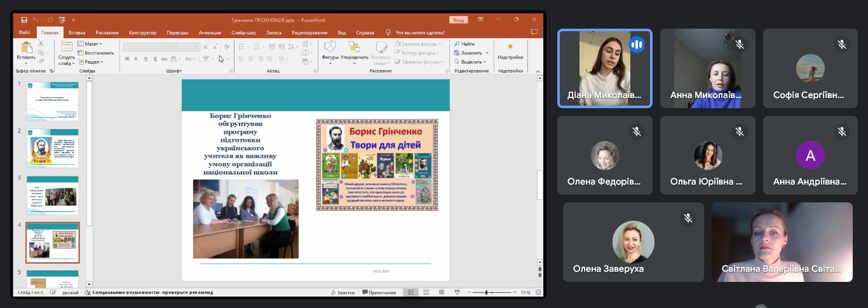Click the Save icon in quick access toolbar
This screenshot has height=308, width=868.
(x=24, y=20)
